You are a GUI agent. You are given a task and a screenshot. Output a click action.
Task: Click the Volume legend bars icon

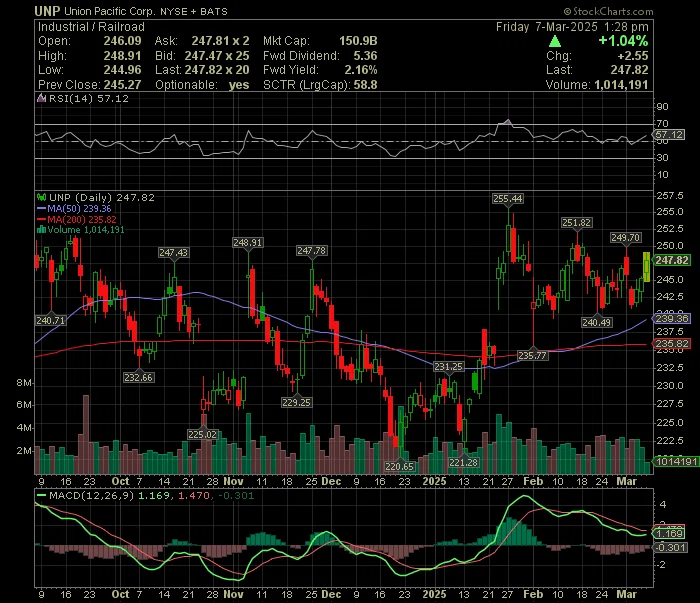point(42,230)
